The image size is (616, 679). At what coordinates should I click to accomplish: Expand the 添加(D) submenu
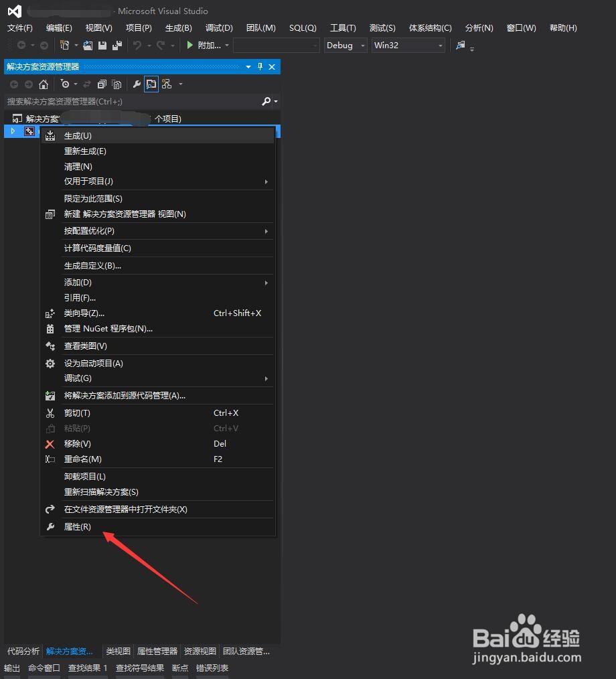[x=78, y=282]
